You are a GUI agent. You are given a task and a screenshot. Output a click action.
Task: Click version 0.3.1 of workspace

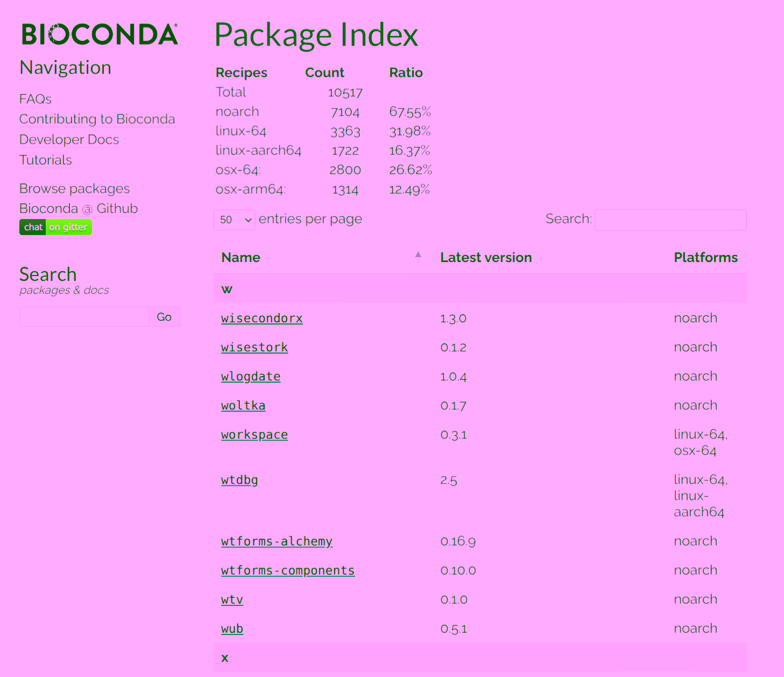point(453,435)
